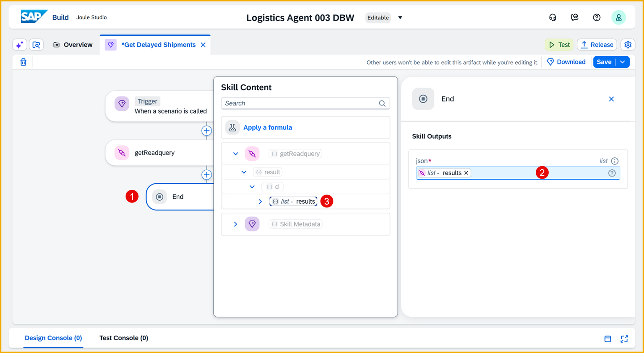Viewport: 644px width, 353px height.
Task: Click the formula flask icon
Action: point(233,127)
